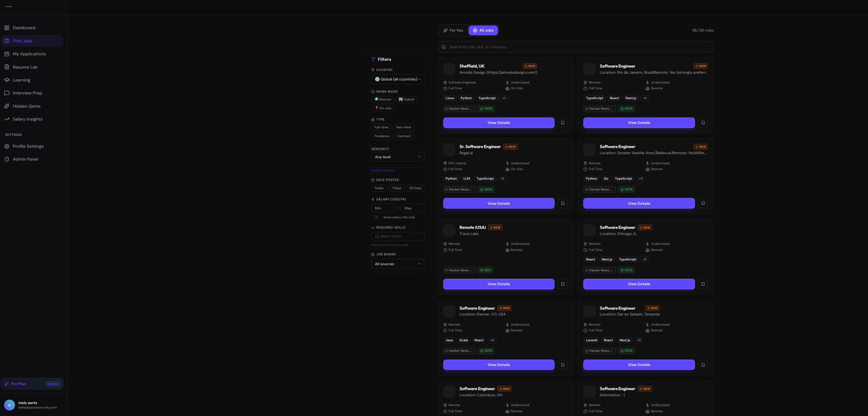Open the Job Board All sources dropdown
This screenshot has width=868, height=416.
398,264
